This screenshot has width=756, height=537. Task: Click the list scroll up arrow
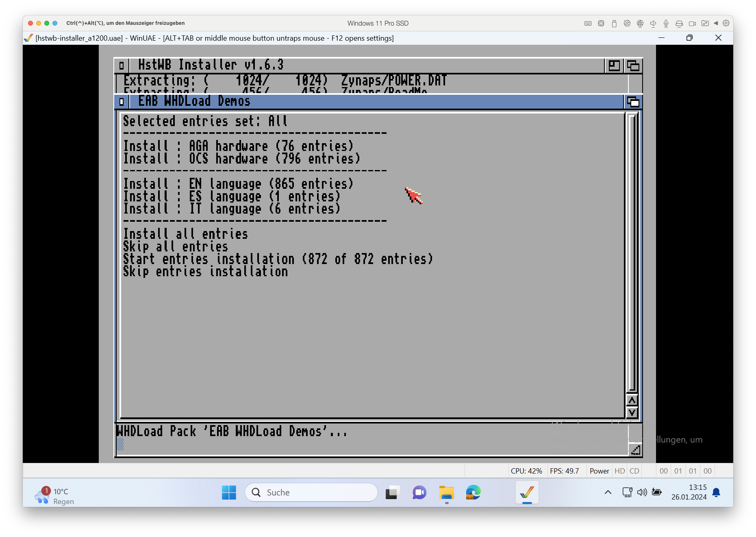click(x=632, y=400)
